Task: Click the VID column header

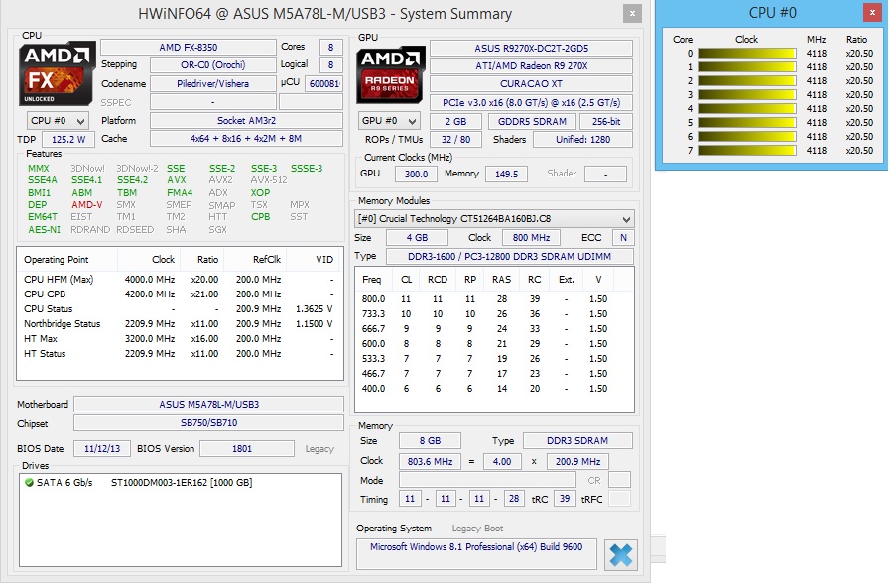Action: pyautogui.click(x=314, y=259)
